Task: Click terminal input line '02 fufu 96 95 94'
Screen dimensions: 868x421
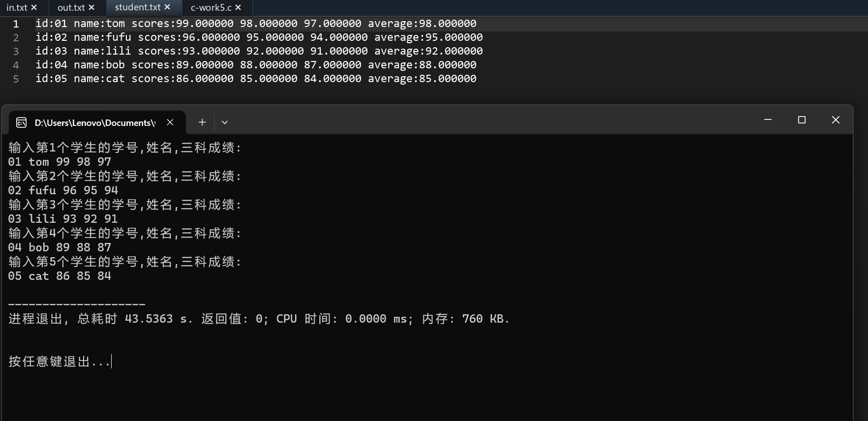Action: 63,190
